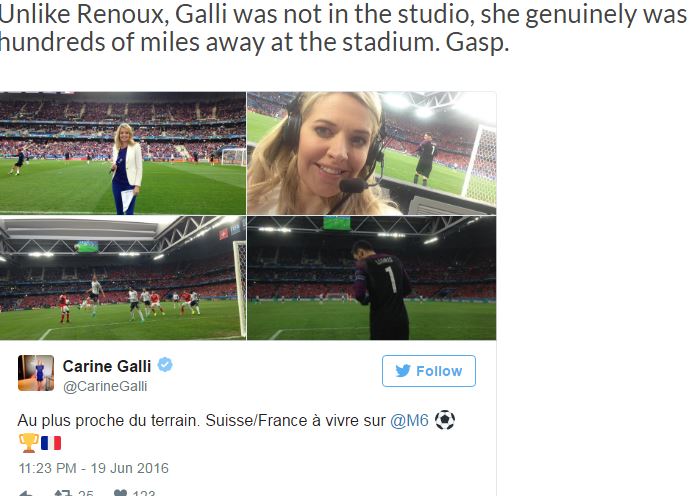Open the goalmouth action photo, bottom left
This screenshot has width=690, height=496.
click(x=123, y=278)
